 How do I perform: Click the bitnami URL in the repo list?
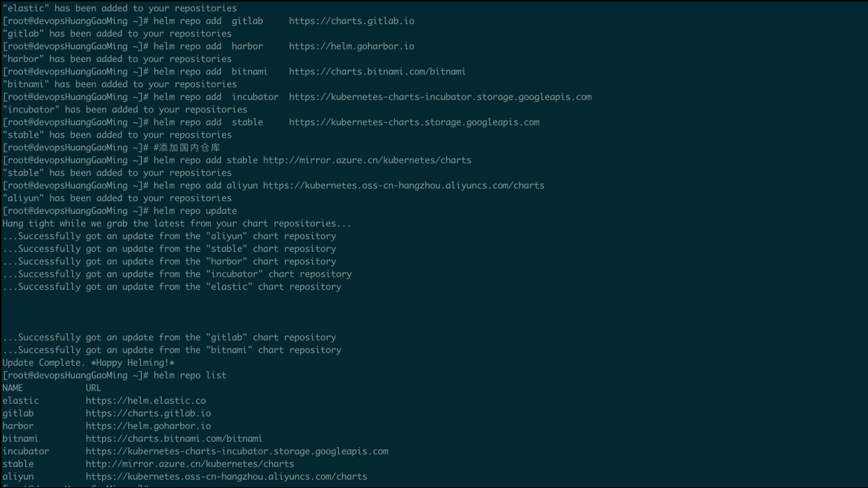coord(174,439)
